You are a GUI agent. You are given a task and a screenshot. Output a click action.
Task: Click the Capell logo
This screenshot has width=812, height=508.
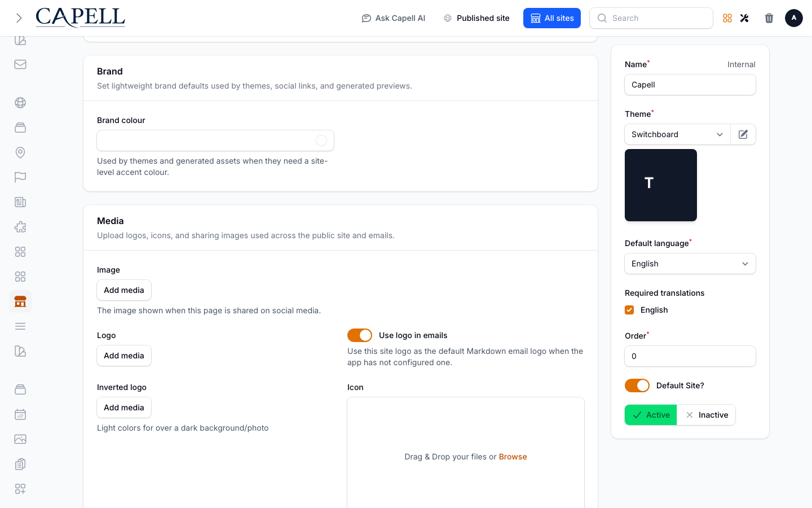pyautogui.click(x=80, y=17)
